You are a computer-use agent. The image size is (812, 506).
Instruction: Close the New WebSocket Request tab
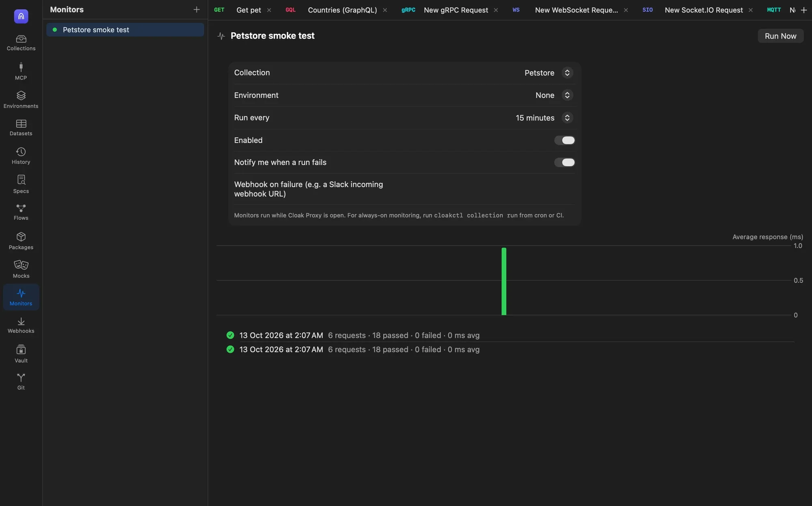click(626, 10)
